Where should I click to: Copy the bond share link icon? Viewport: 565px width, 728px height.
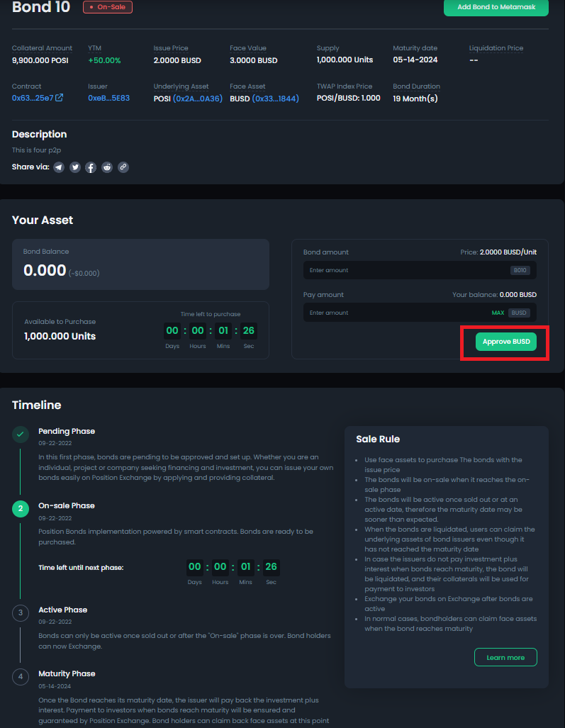123,167
